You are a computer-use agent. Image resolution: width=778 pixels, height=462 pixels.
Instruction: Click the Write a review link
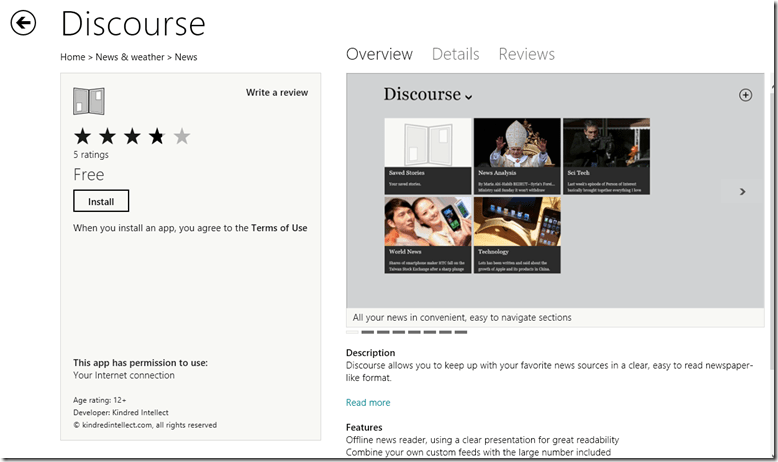(277, 93)
